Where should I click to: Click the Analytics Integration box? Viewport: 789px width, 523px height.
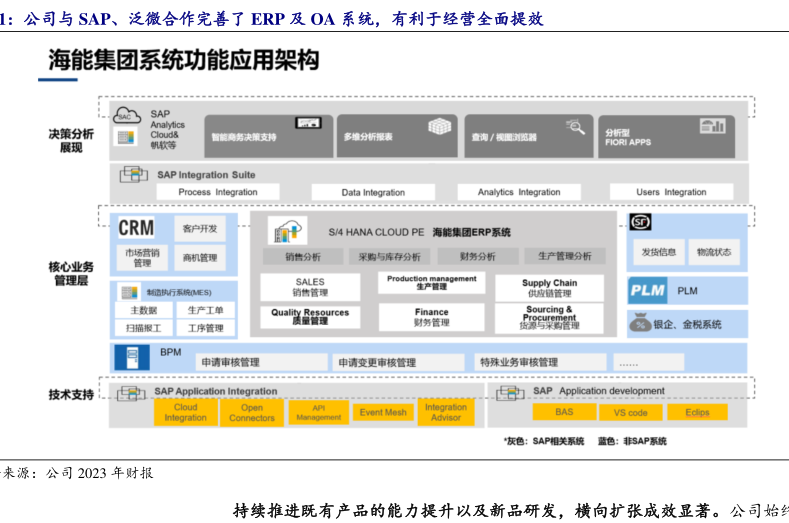coord(519,192)
